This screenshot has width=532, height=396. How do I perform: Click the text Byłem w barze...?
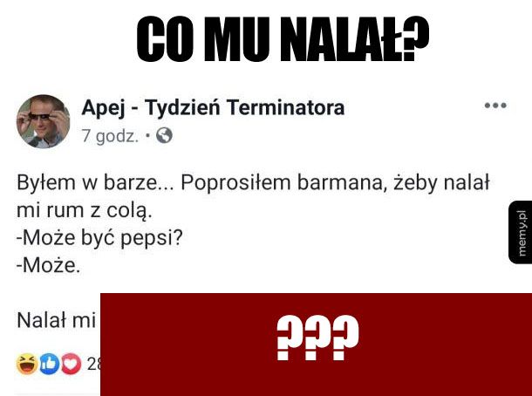(87, 183)
